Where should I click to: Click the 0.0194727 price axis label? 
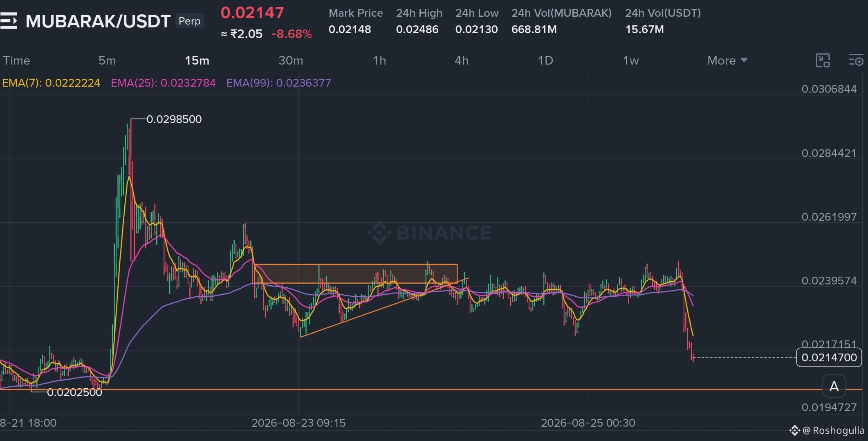(829, 407)
